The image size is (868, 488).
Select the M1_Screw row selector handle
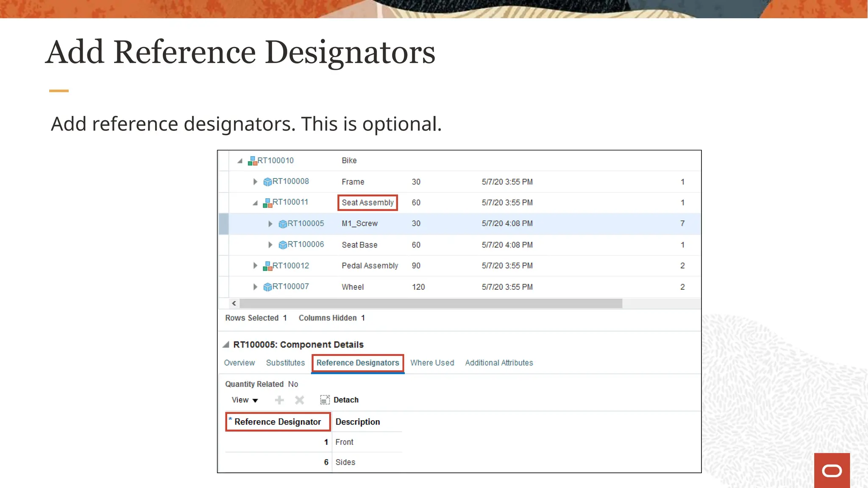224,224
